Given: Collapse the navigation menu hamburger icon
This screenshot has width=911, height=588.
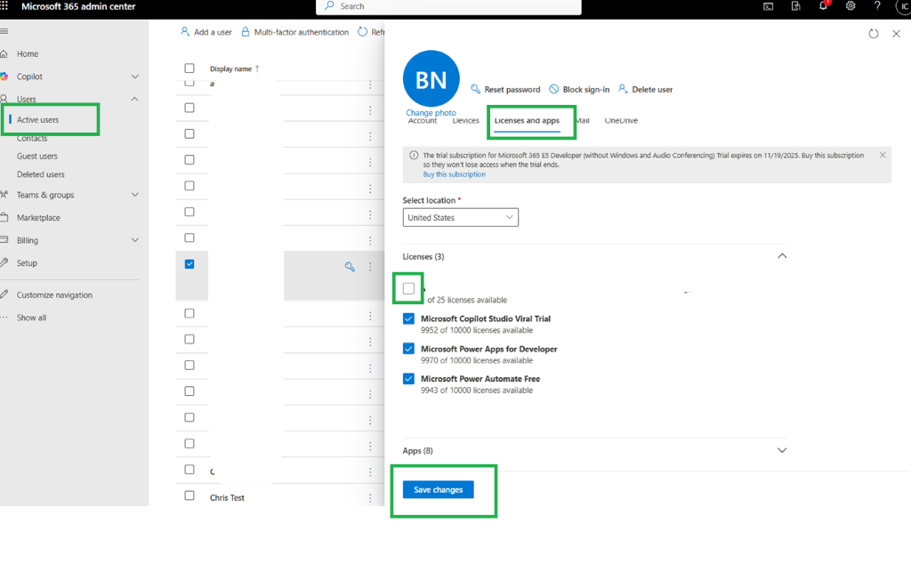Looking at the screenshot, I should [4, 31].
